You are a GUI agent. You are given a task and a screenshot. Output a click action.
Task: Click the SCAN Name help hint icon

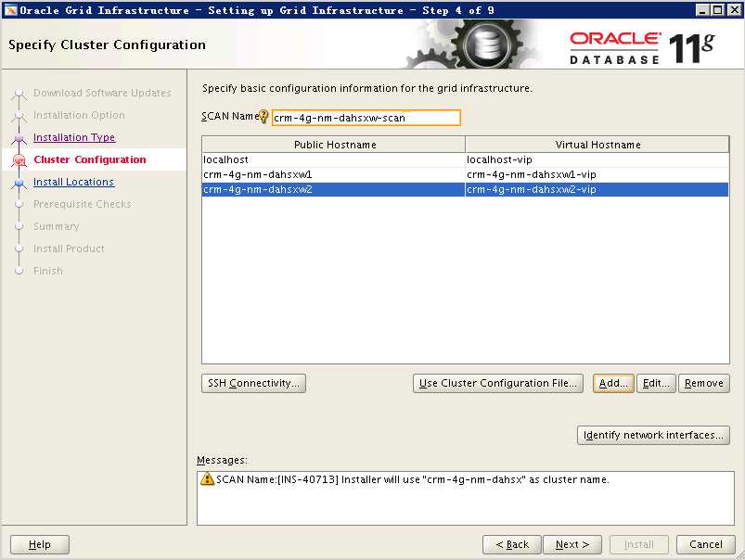point(263,117)
